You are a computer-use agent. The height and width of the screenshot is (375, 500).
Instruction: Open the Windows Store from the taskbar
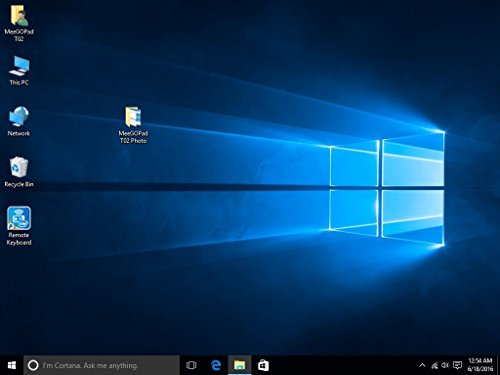pos(263,365)
